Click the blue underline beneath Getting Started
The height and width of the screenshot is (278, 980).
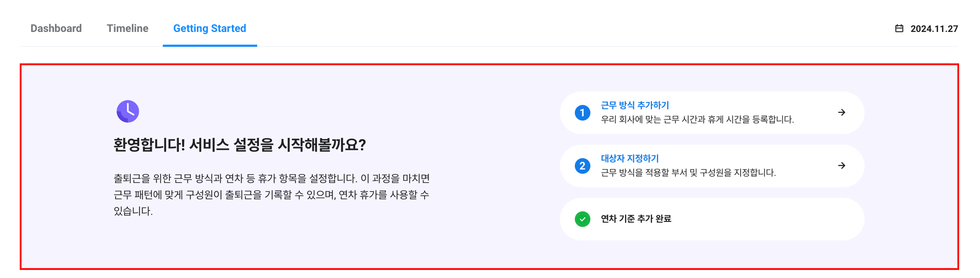point(210,45)
